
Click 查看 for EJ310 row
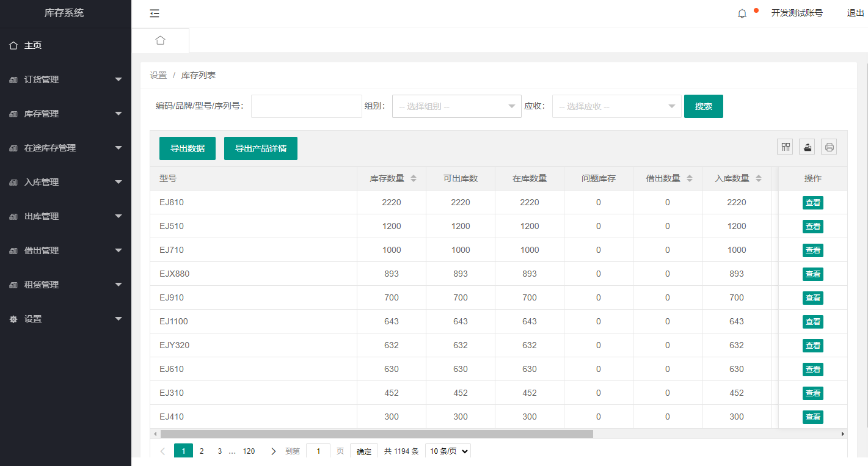pyautogui.click(x=813, y=393)
